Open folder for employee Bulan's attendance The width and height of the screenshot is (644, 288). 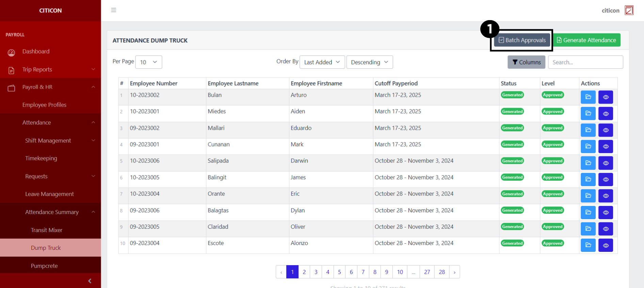pyautogui.click(x=588, y=97)
